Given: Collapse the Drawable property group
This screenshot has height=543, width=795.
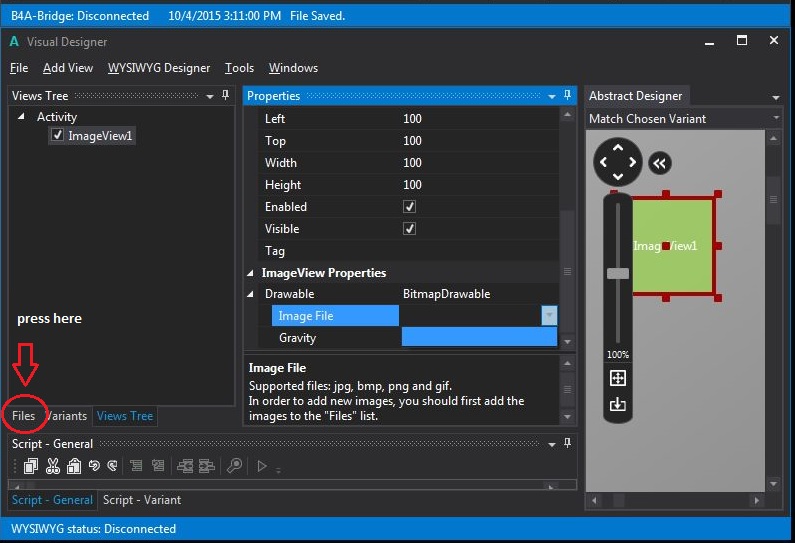Looking at the screenshot, I should [250, 294].
